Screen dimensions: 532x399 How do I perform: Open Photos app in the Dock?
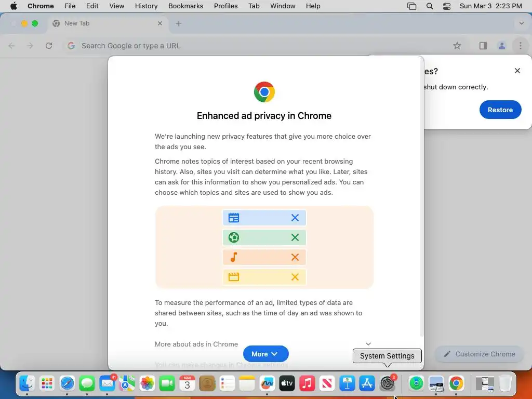147,383
